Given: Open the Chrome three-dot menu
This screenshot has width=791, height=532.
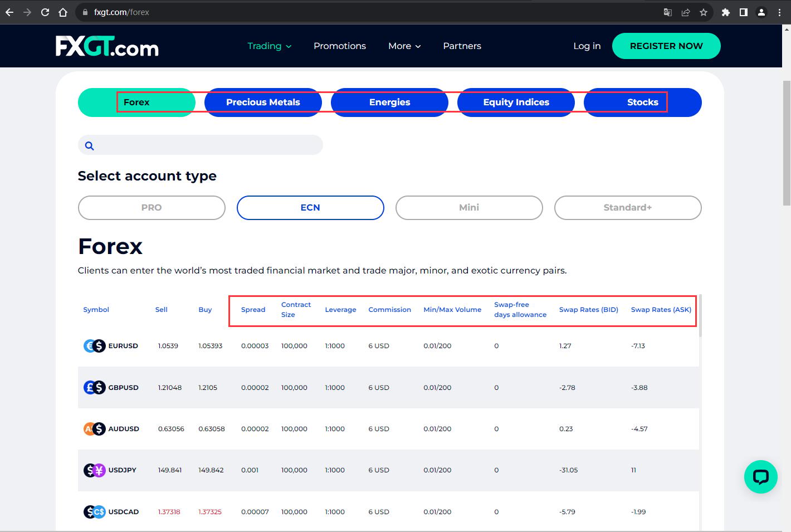Looking at the screenshot, I should point(779,12).
